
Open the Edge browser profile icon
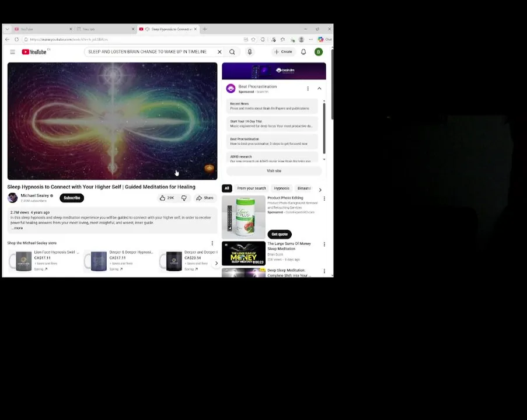tap(302, 39)
